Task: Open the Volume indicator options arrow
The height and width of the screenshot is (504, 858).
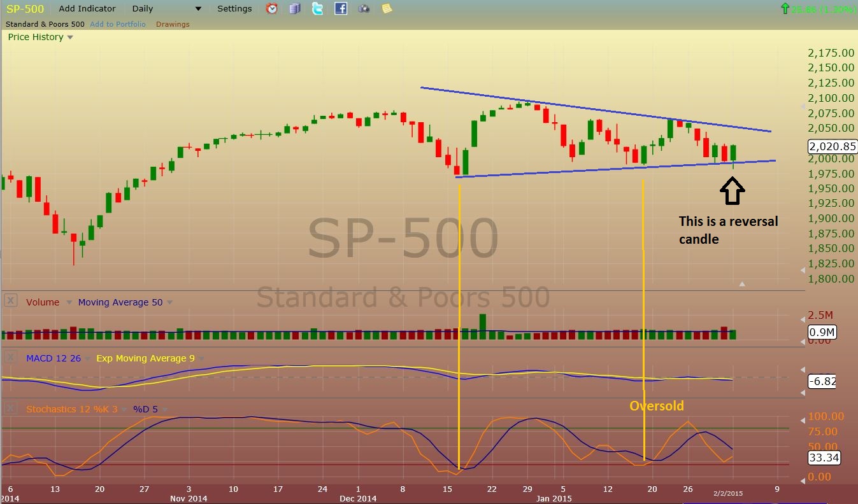Action: (x=69, y=303)
